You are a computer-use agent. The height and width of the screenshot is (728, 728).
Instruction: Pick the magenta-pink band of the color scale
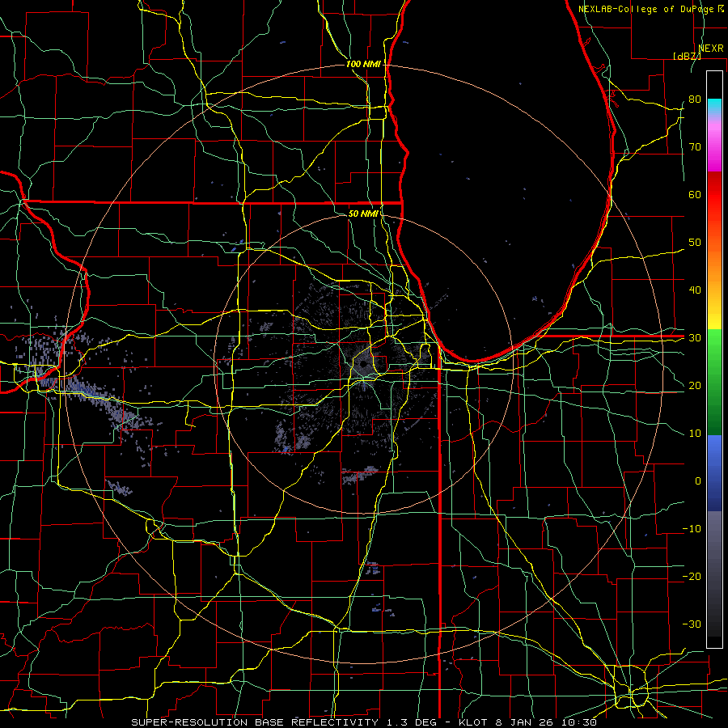coord(714,145)
